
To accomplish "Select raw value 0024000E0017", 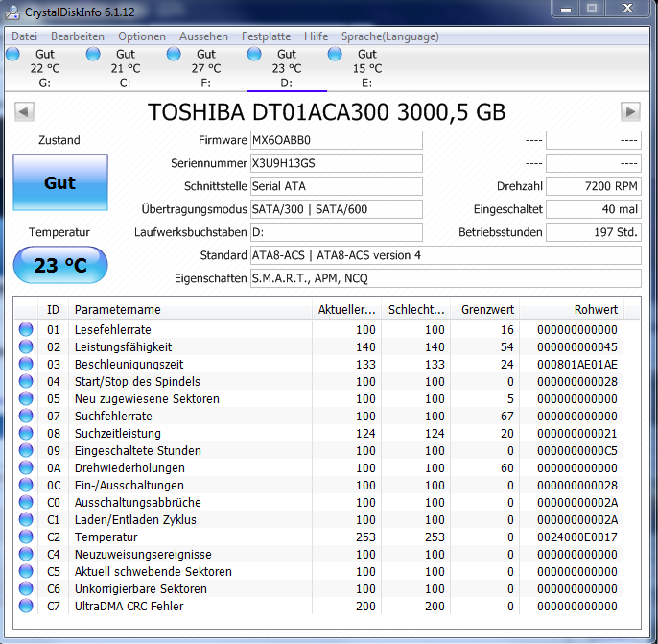I will pyautogui.click(x=577, y=537).
